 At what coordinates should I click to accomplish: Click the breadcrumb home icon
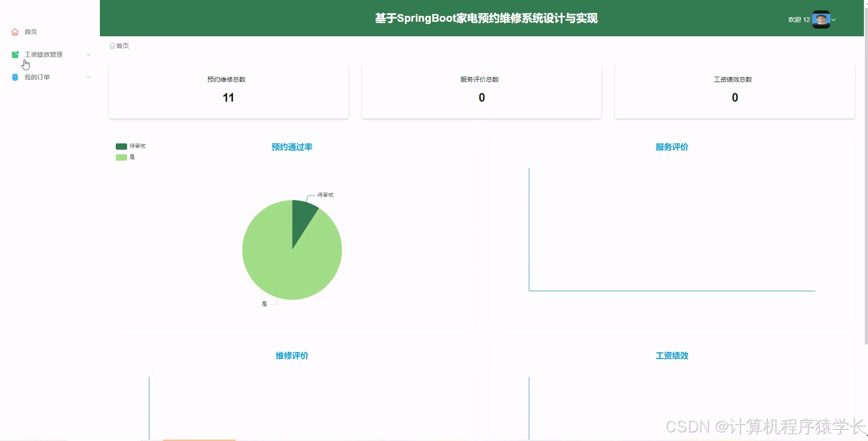pos(112,45)
